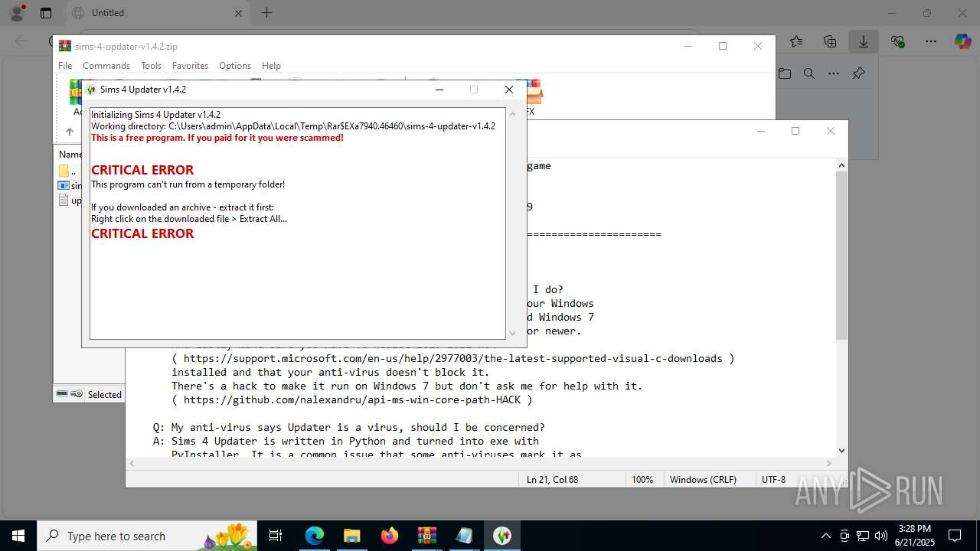
Task: Click 'Windows (CRLF)' line ending indicator
Action: pos(703,480)
